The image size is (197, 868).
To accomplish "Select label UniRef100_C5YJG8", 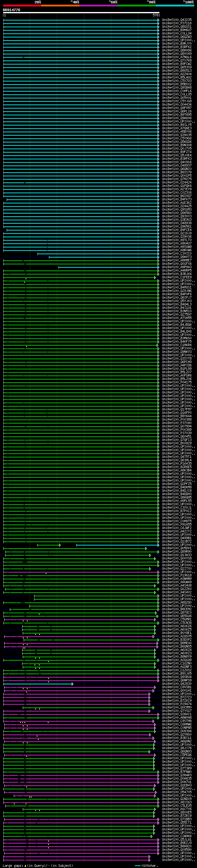I will (x=177, y=101).
